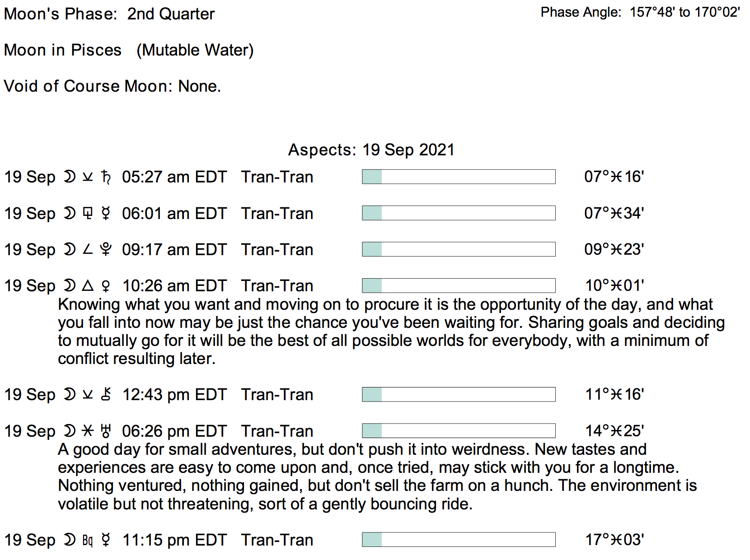
Task: Click the "Moon in Pisces" text
Action: click(62, 50)
